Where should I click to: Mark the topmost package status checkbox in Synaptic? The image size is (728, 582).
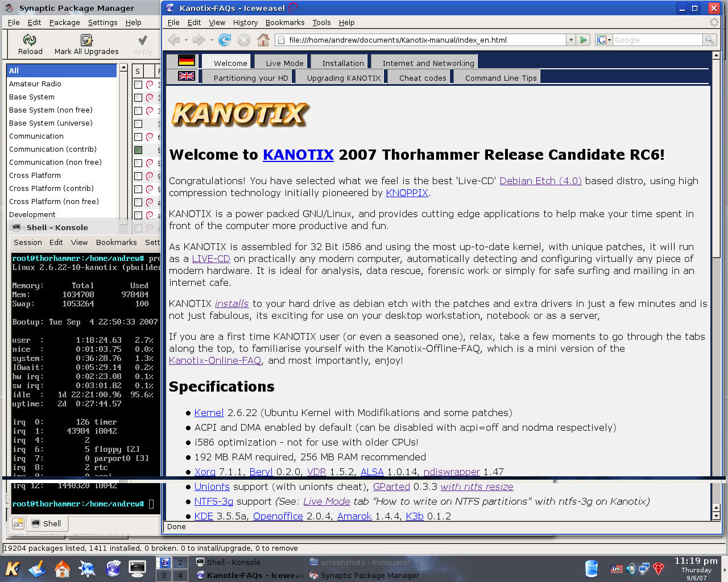(x=138, y=85)
